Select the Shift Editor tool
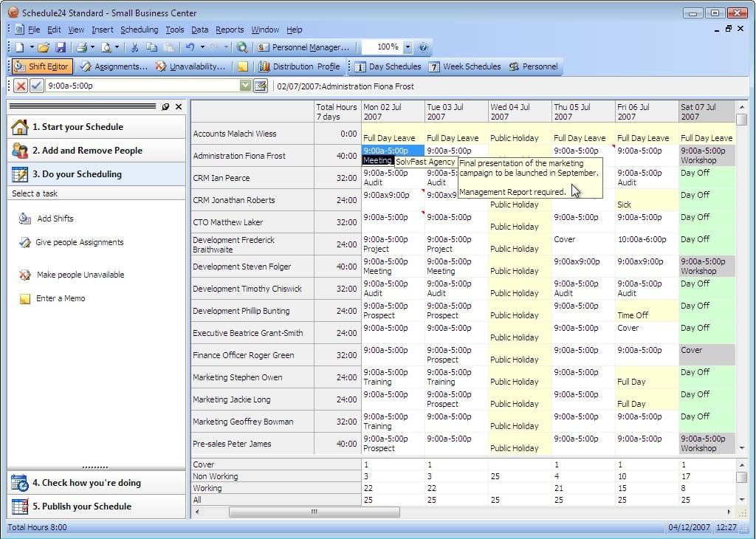Screen dimensions: 756x539 click(41, 66)
